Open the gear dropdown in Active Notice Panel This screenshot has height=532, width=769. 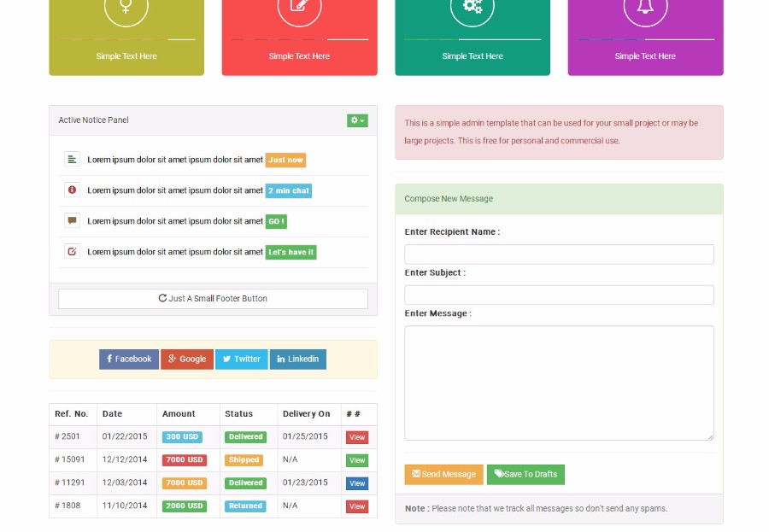pyautogui.click(x=357, y=120)
